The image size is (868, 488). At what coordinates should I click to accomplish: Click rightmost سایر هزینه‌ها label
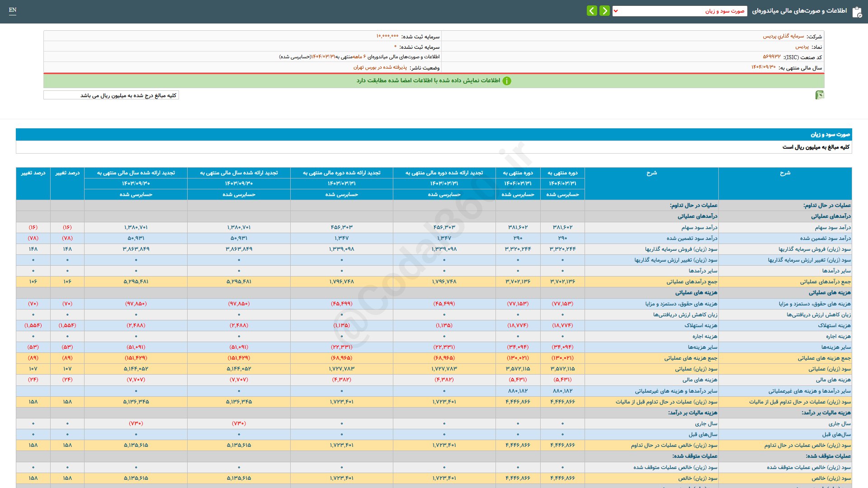pos(836,347)
